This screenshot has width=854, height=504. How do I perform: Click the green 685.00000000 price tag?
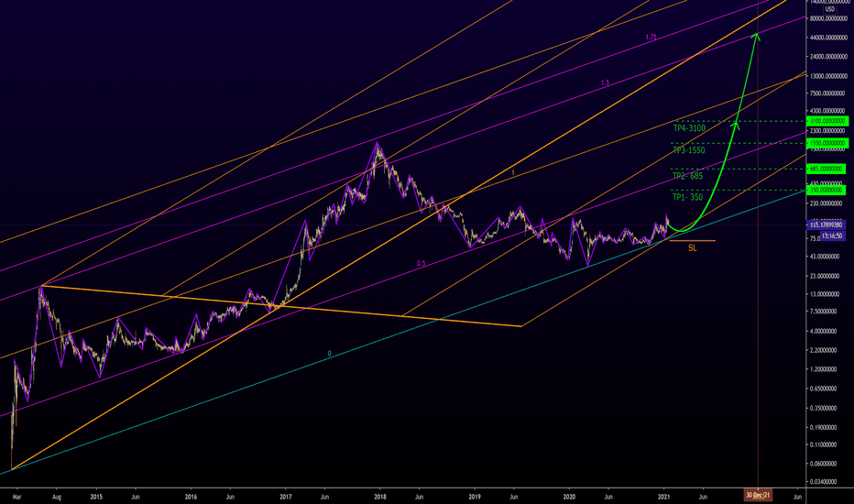[x=827, y=169]
